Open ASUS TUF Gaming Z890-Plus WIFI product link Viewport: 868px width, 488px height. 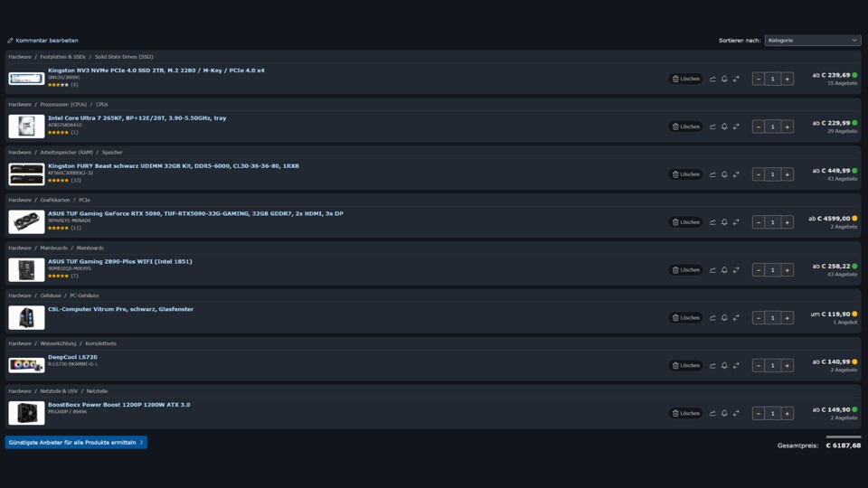120,262
